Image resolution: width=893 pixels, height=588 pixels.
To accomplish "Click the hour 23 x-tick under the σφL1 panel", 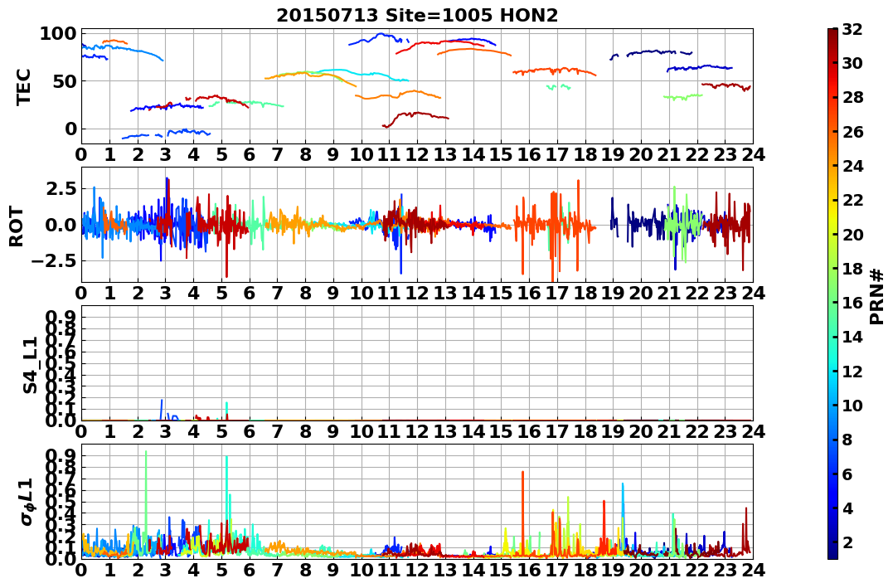I will [725, 570].
